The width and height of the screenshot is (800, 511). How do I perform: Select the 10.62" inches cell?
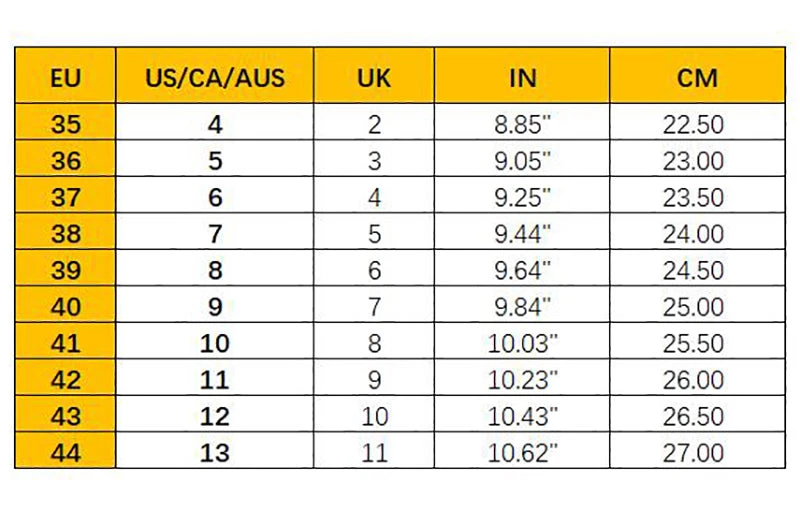522,452
